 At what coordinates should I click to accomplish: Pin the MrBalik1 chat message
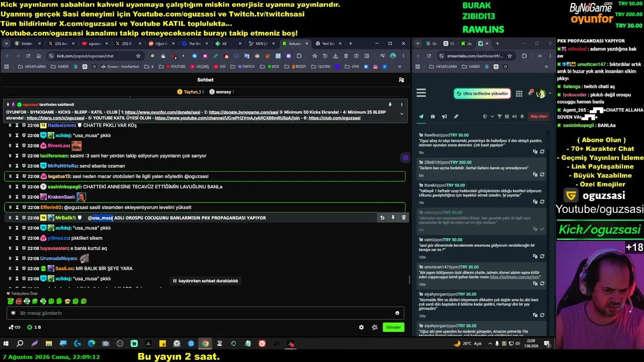(x=393, y=218)
